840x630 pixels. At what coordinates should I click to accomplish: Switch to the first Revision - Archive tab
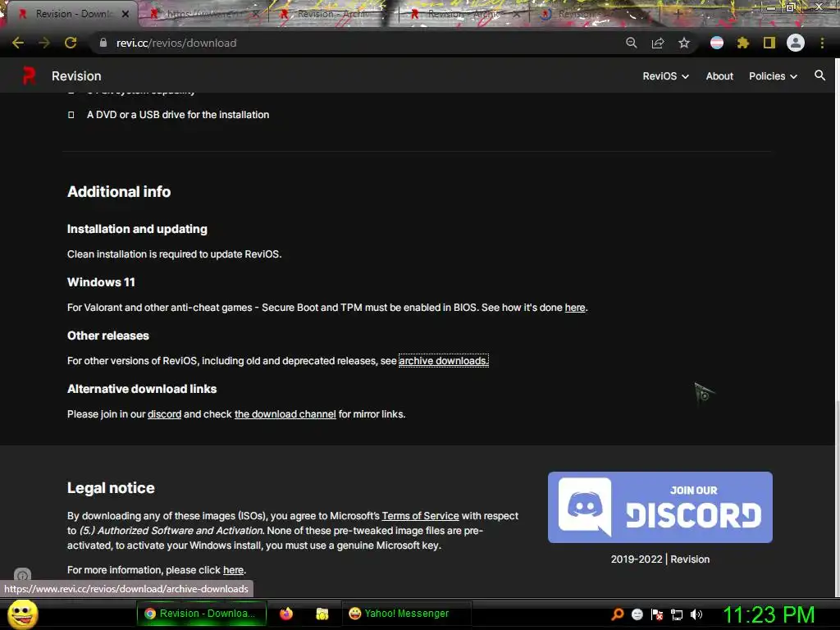click(x=332, y=14)
